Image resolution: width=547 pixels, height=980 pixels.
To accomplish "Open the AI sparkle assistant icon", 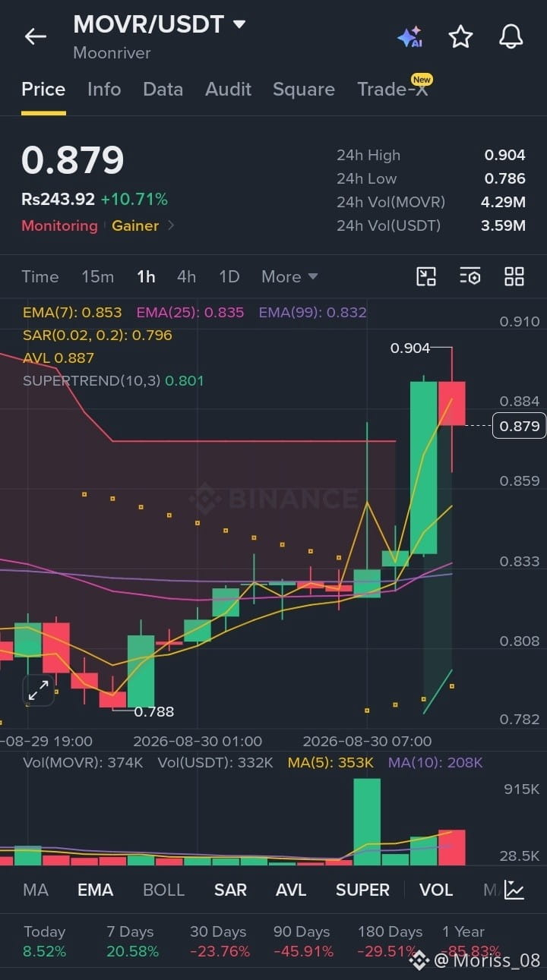I will pos(410,36).
